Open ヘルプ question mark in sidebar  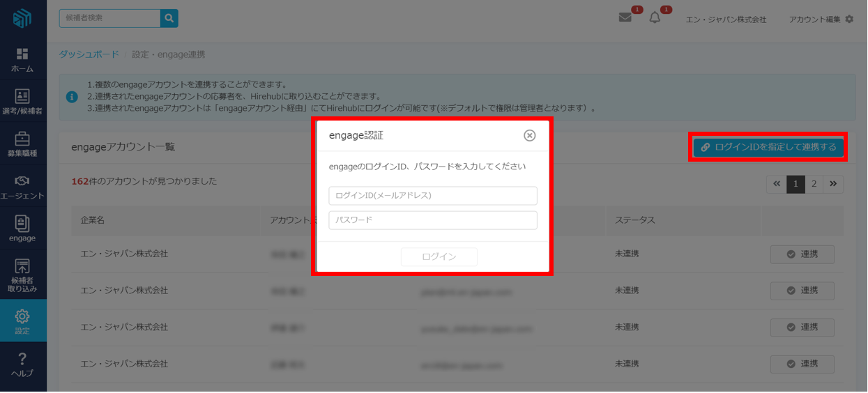coord(22,364)
